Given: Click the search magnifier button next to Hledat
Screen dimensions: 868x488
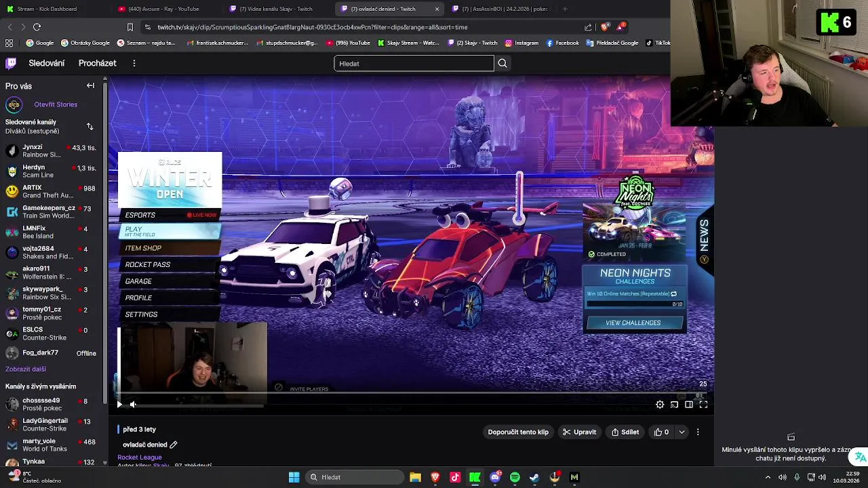Looking at the screenshot, I should click(502, 63).
